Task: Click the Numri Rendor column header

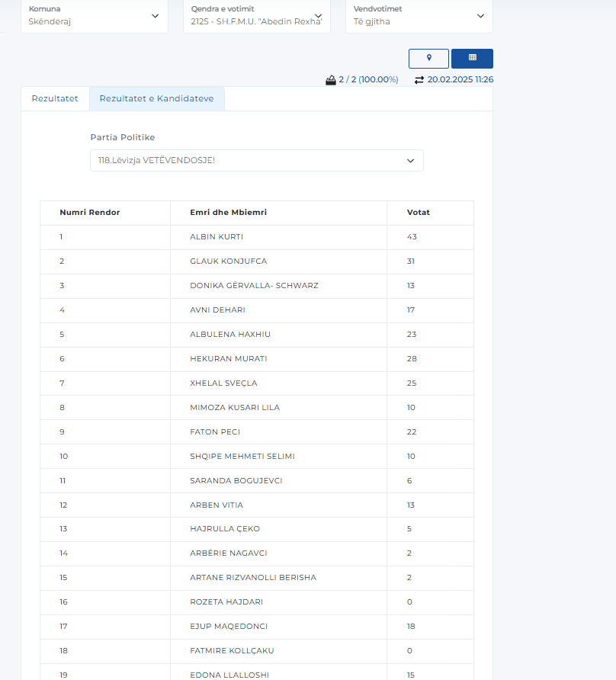Action: (90, 213)
